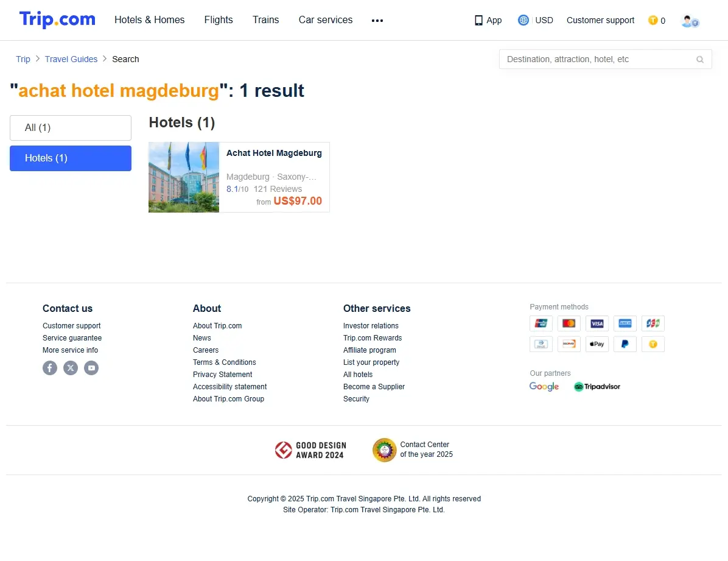Click the Tripadvisor partner logo
The height and width of the screenshot is (561, 728).
coord(597,387)
